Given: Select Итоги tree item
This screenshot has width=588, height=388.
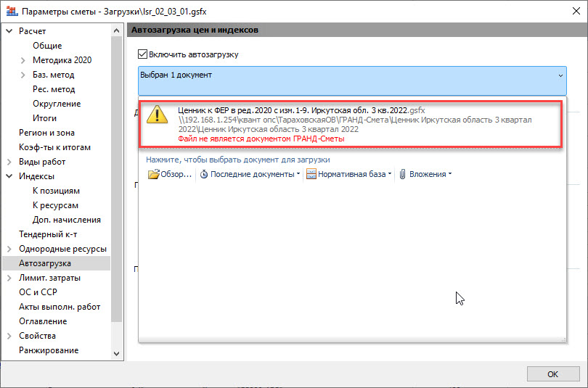Looking at the screenshot, I should coord(44,118).
